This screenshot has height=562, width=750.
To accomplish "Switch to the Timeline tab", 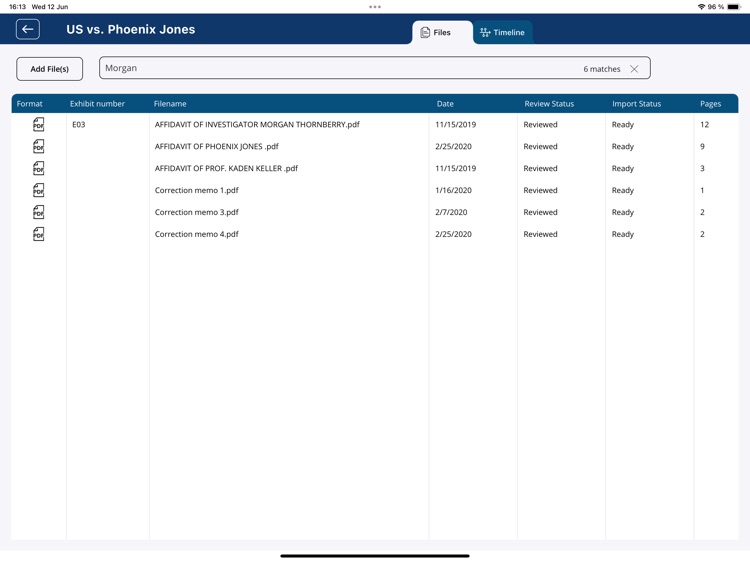I will pyautogui.click(x=503, y=33).
